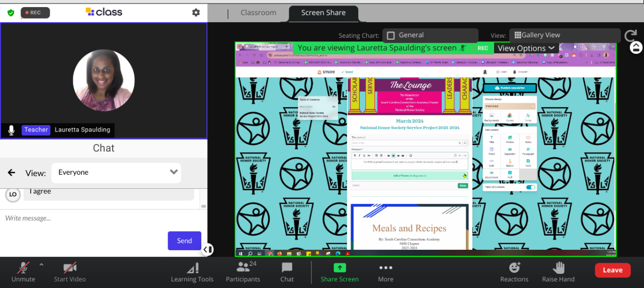Screen dimensions: 644x288
Task: Open Learning Tools
Action: [192, 272]
